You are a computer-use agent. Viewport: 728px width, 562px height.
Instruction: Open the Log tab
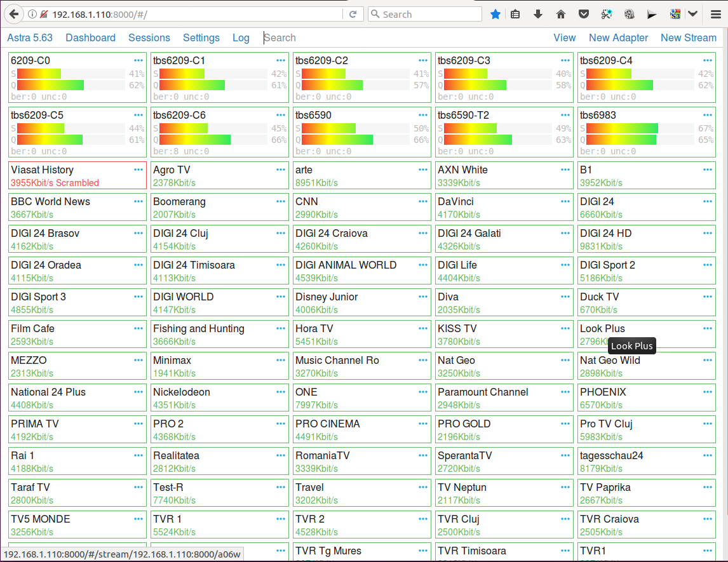tap(241, 37)
